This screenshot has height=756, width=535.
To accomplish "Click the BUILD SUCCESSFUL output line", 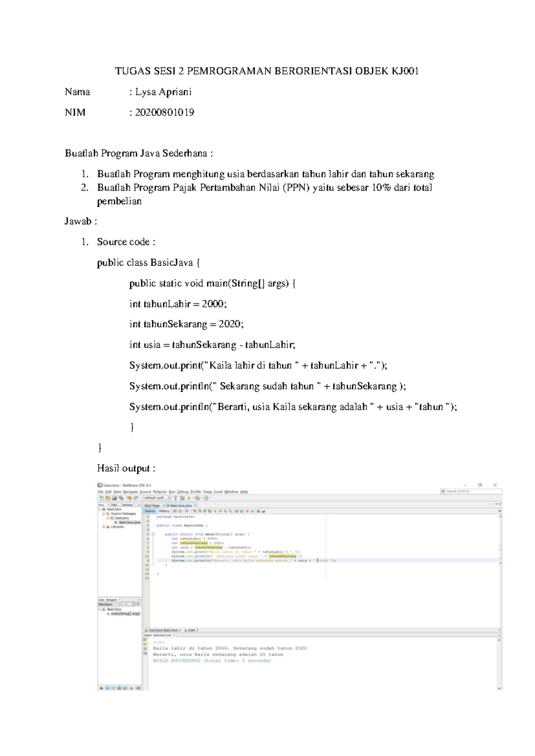I will coord(212,661).
